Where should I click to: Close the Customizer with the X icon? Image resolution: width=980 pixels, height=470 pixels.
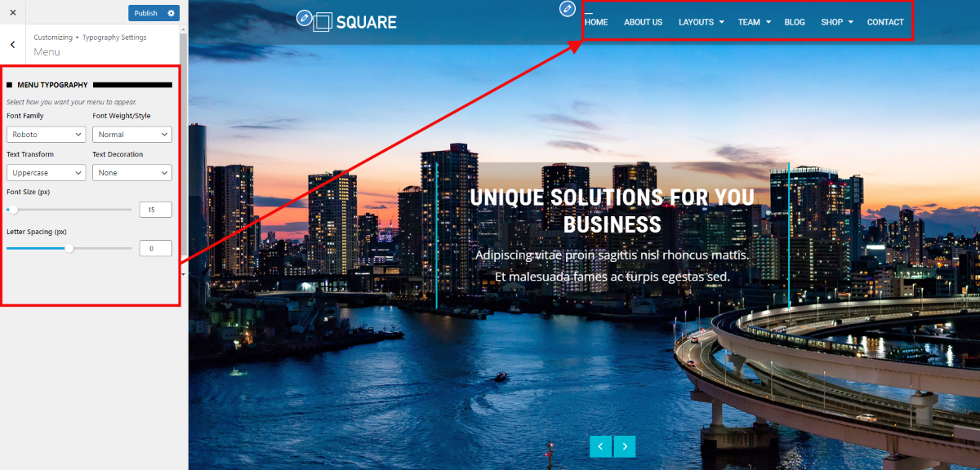tap(12, 13)
